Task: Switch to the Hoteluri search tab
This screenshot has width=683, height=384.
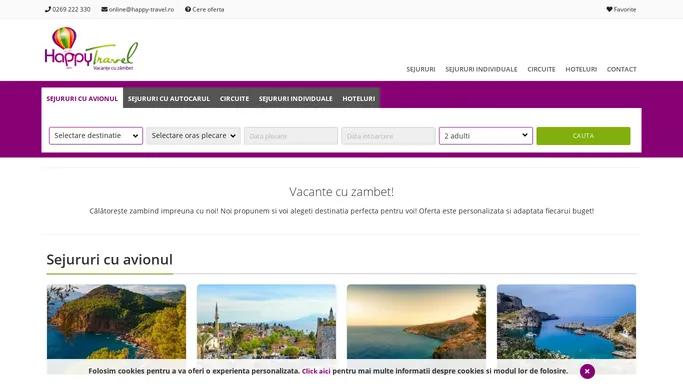Action: click(x=358, y=98)
